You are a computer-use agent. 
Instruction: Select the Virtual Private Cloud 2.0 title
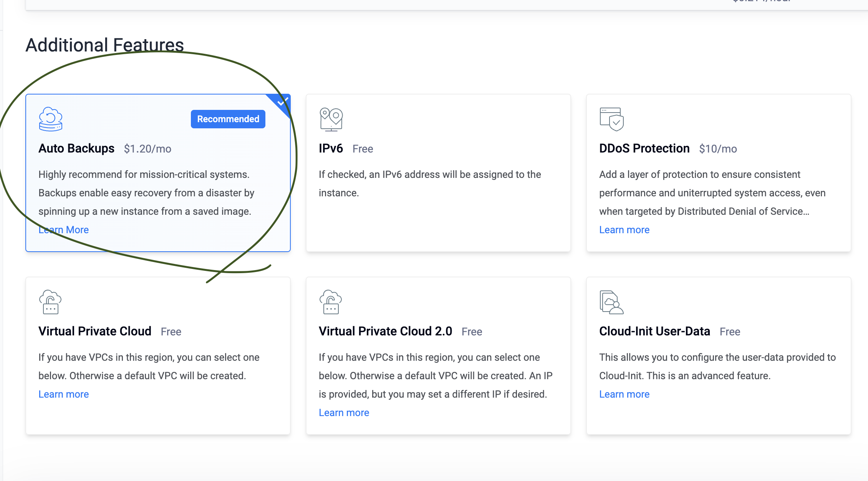385,331
